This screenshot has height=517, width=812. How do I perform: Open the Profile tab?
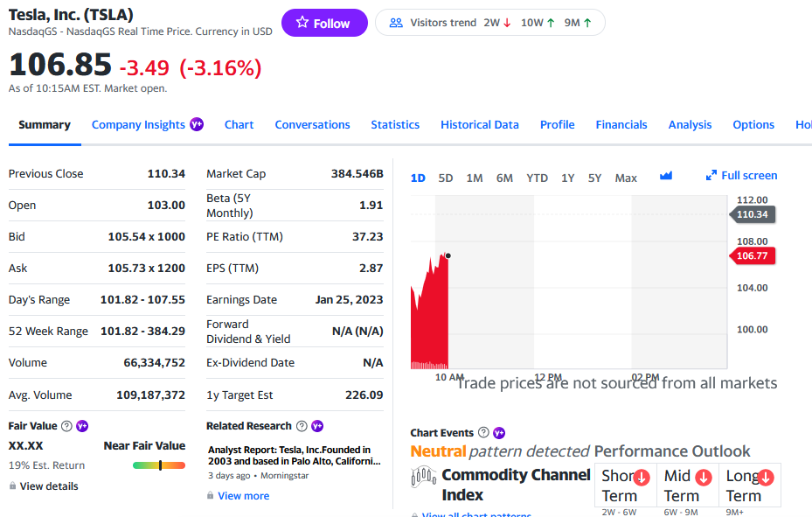click(x=558, y=125)
